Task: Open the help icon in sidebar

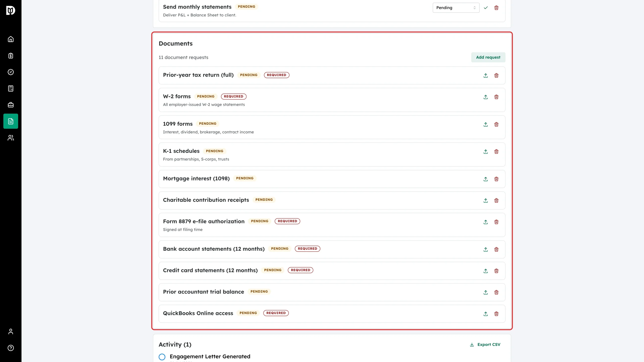Action: tap(11, 348)
